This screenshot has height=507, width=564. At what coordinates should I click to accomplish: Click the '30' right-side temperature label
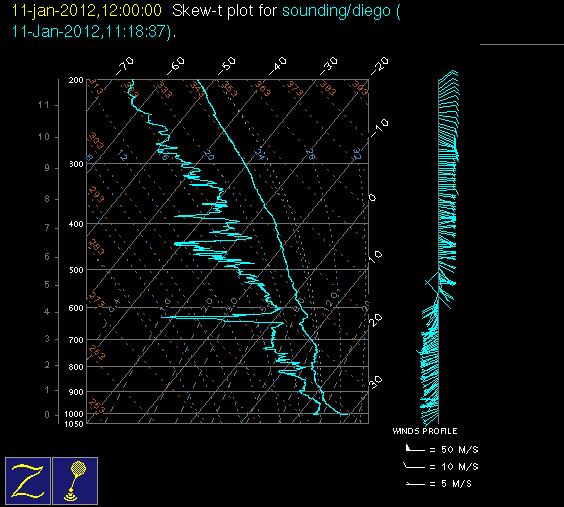click(x=376, y=382)
